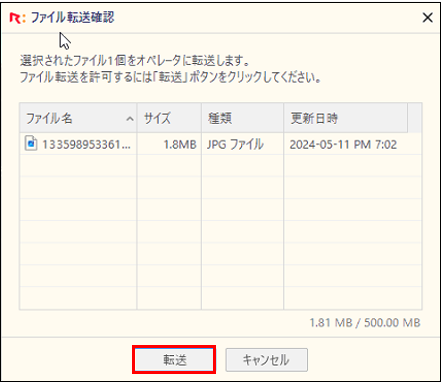Sort by サイズ column header
The height and width of the screenshot is (382, 441).
pos(169,118)
